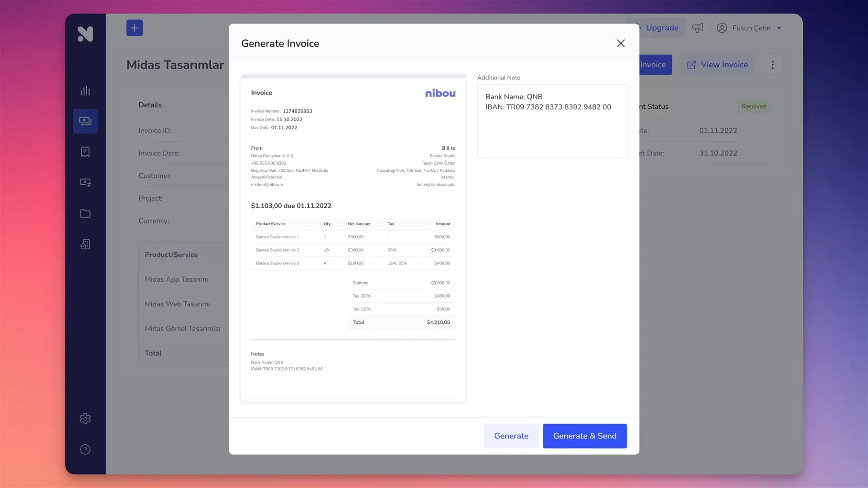Open the company building icon in sidebar
Viewport: 868px width, 488px height.
pyautogui.click(x=85, y=244)
